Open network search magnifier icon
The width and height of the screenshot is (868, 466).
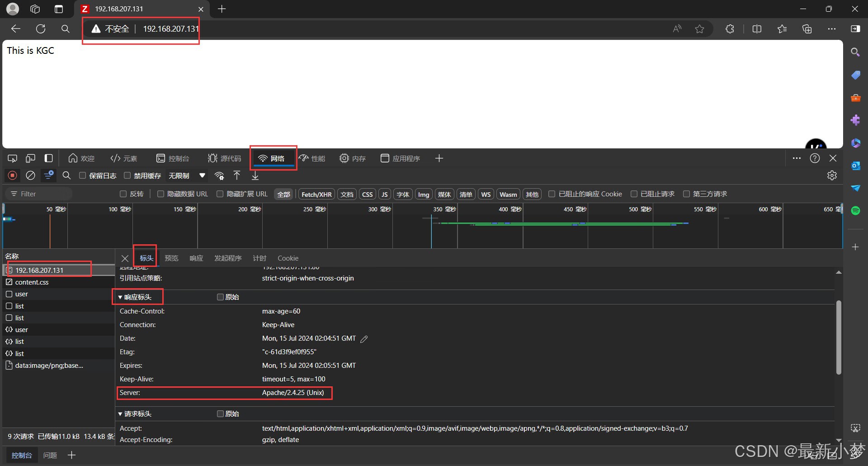(66, 176)
